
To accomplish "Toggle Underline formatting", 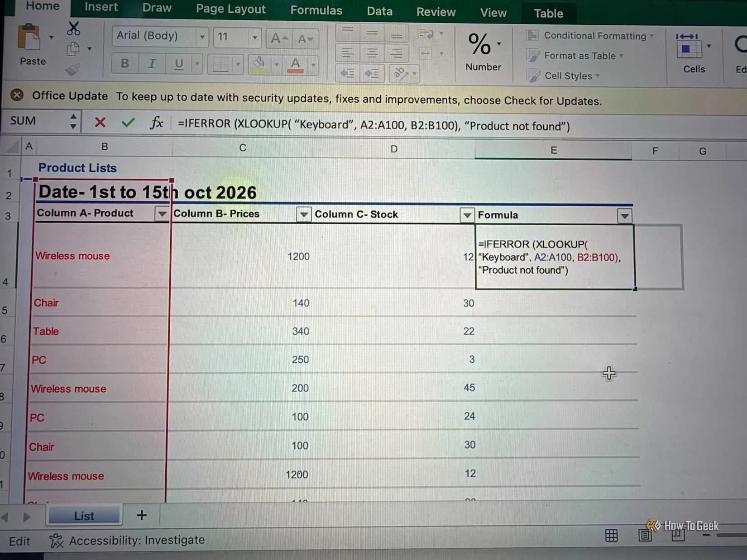I will (x=179, y=65).
